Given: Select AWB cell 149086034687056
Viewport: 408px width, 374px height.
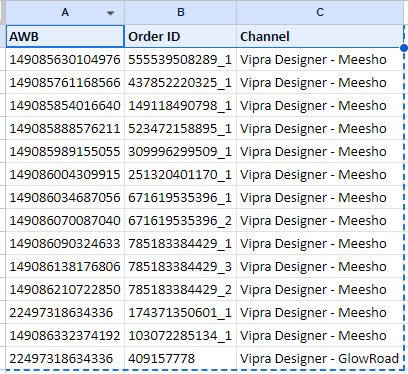Looking at the screenshot, I should (65, 197).
